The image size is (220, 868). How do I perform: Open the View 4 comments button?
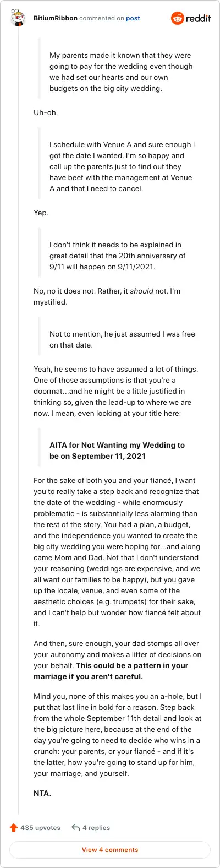click(110, 850)
